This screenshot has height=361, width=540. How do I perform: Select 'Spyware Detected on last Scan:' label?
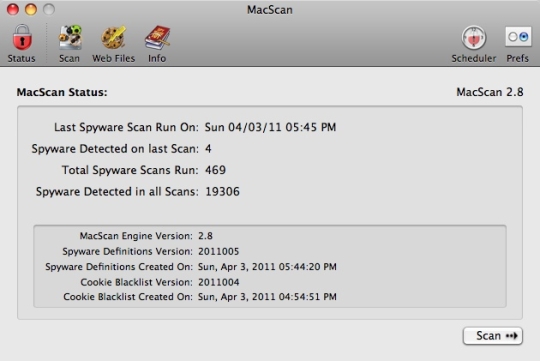point(115,149)
